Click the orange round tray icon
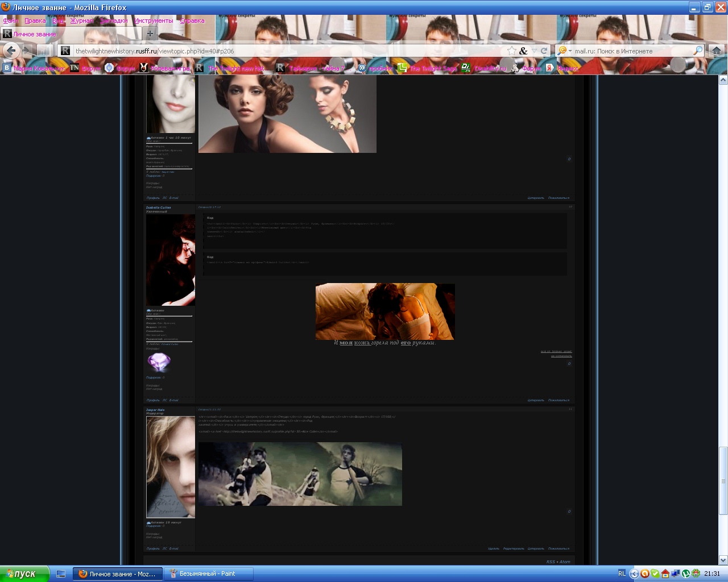Image resolution: width=728 pixels, height=582 pixels. (644, 573)
